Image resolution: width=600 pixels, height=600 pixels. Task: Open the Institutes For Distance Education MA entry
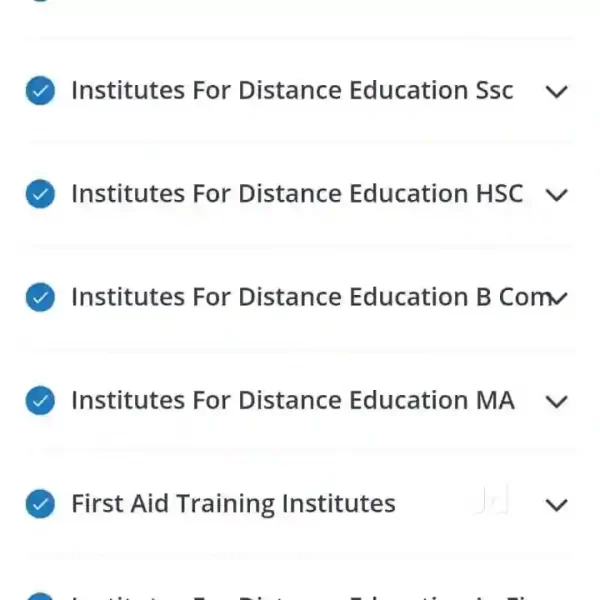pos(292,401)
